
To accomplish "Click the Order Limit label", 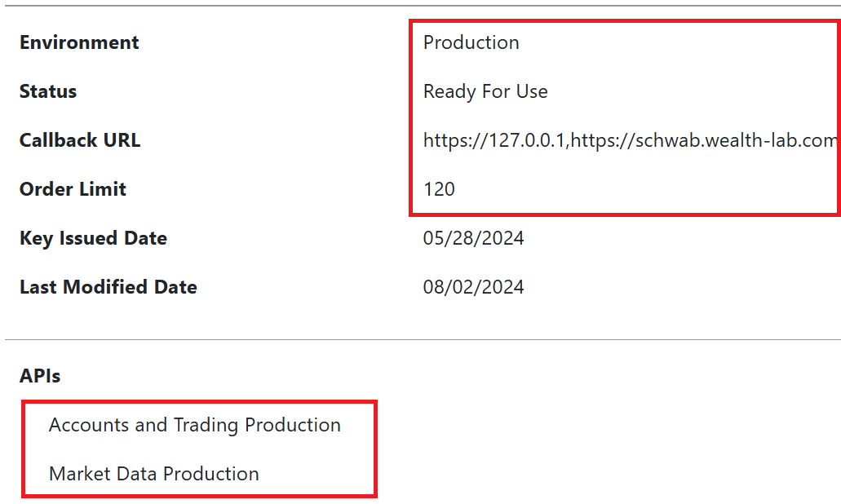I will point(73,189).
